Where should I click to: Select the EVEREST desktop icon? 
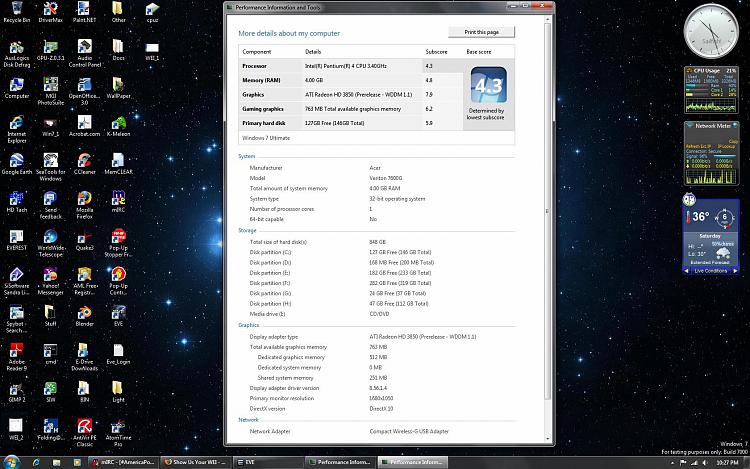(x=17, y=240)
